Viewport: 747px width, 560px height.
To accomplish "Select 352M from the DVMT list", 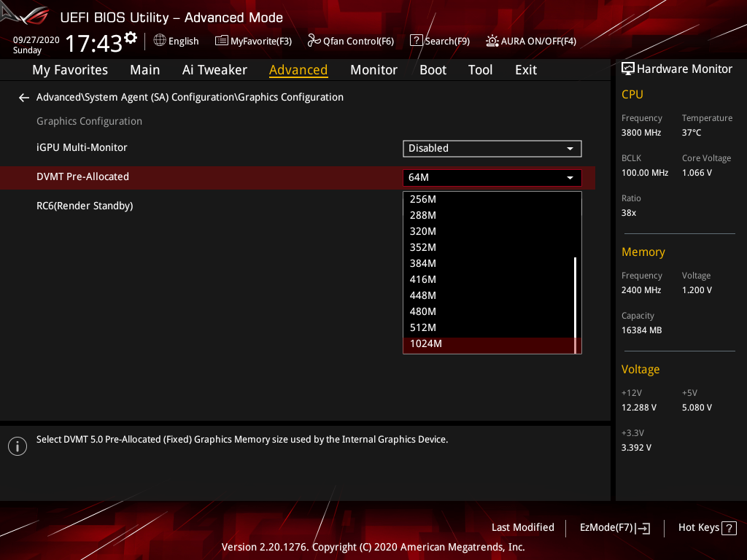I will (x=489, y=248).
